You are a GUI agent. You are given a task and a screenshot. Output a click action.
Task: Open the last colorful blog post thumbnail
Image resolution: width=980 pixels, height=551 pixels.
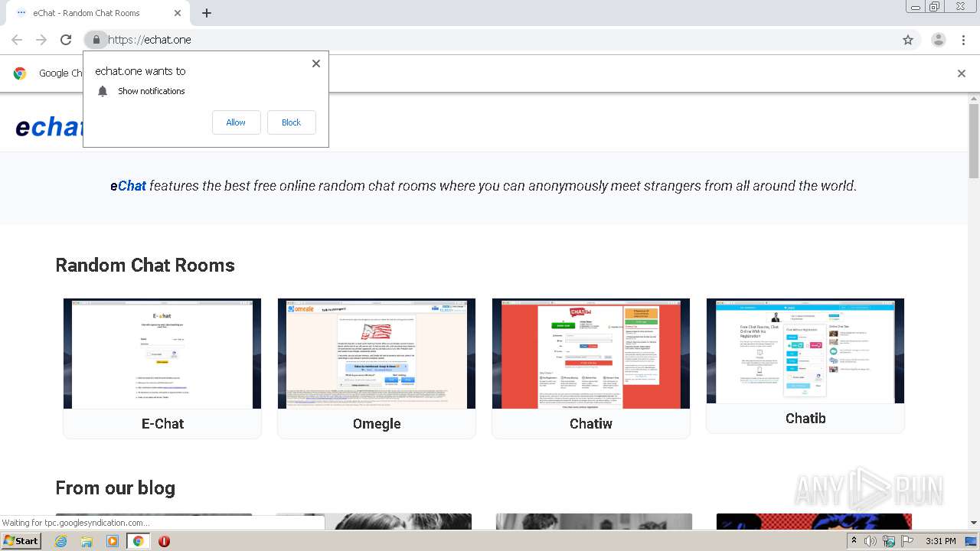pos(814,522)
